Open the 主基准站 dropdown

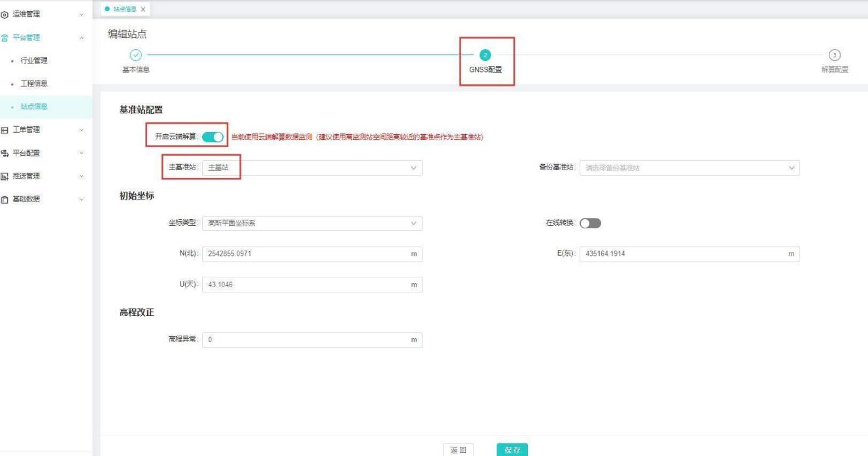[x=312, y=168]
